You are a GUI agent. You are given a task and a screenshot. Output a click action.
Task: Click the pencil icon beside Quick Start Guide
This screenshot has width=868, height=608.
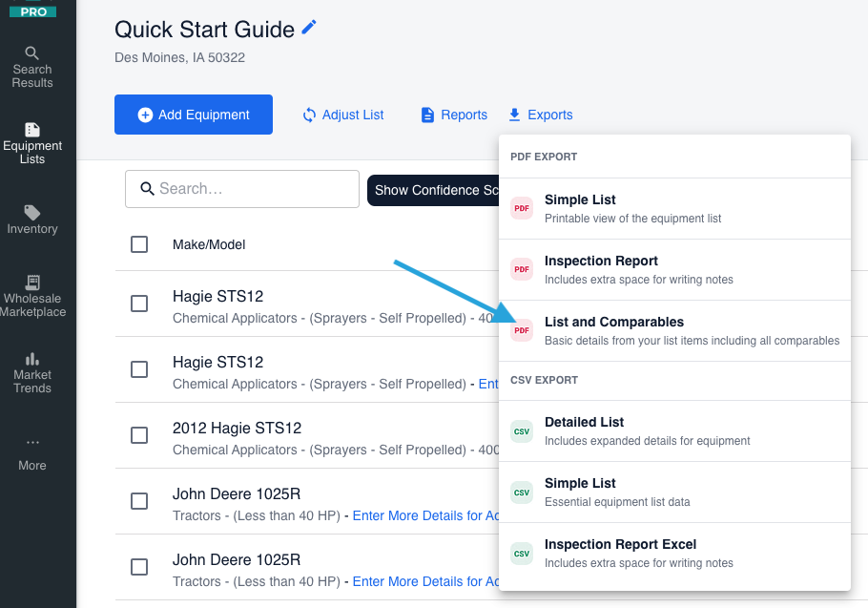point(309,27)
